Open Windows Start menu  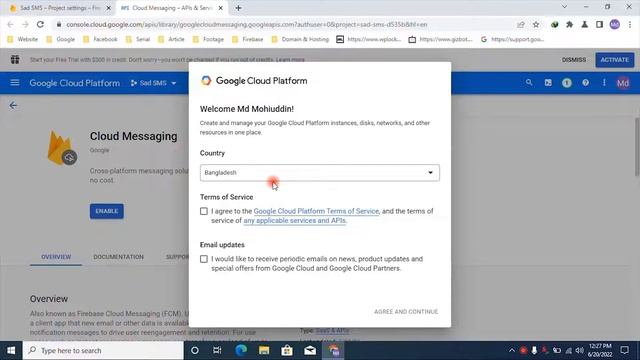pyautogui.click(x=11, y=350)
